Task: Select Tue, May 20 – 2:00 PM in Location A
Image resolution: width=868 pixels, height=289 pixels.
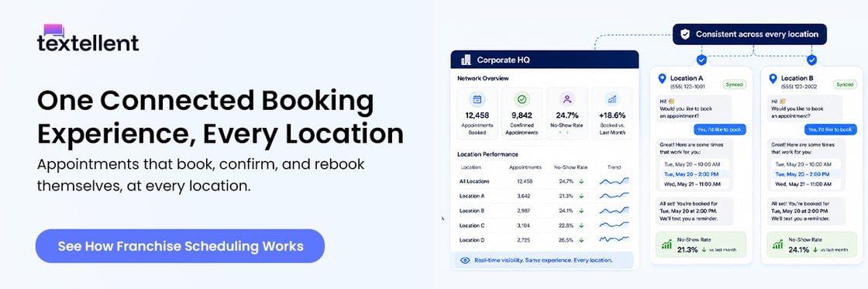Action: tap(694, 174)
